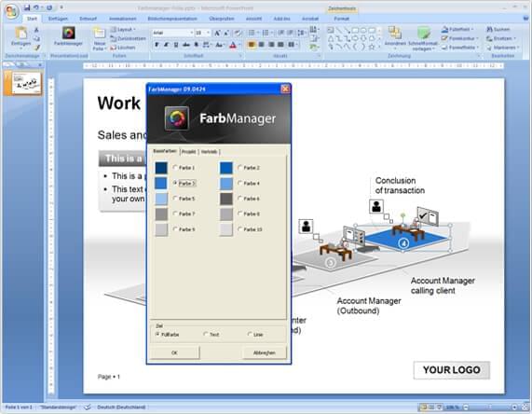Cut with the scissors icon

[x=36, y=30]
